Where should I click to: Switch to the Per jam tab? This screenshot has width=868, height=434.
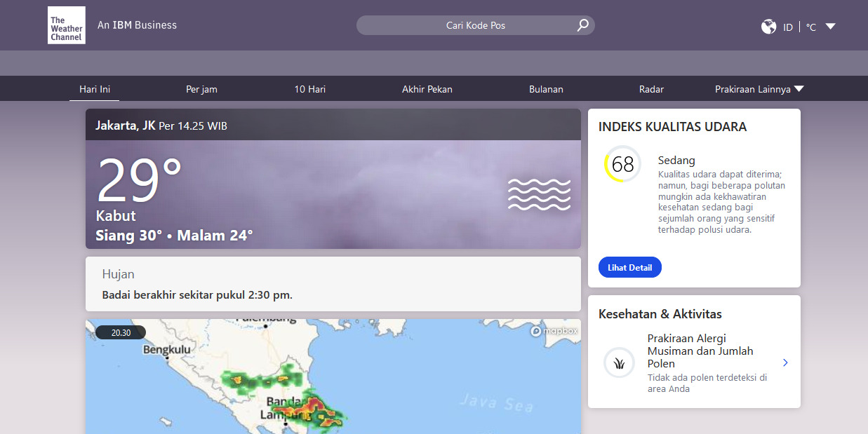pos(201,89)
